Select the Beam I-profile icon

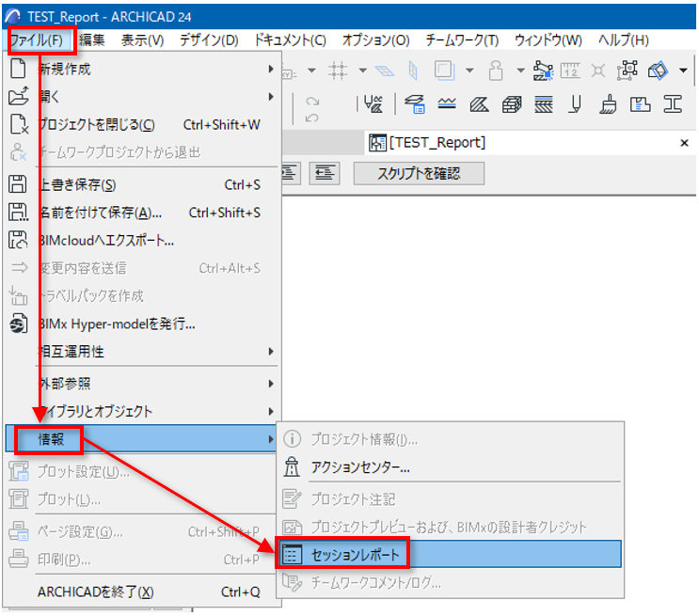tap(673, 104)
